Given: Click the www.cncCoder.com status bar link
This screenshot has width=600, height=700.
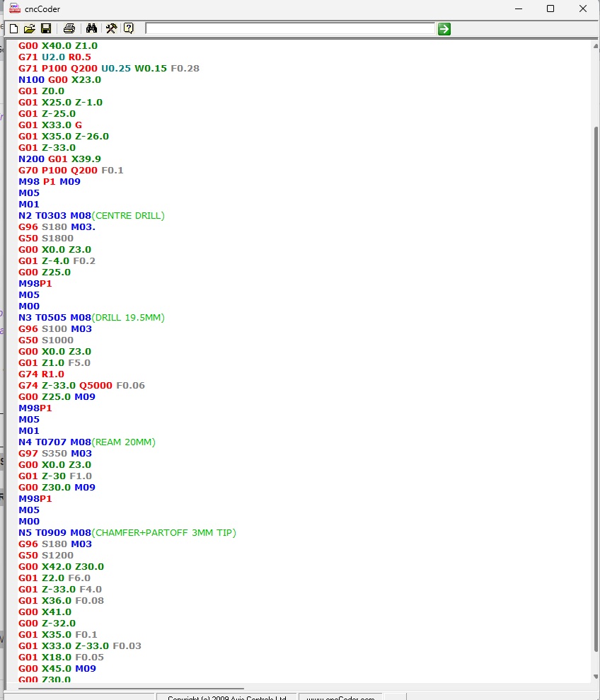Looking at the screenshot, I should coord(341,698).
